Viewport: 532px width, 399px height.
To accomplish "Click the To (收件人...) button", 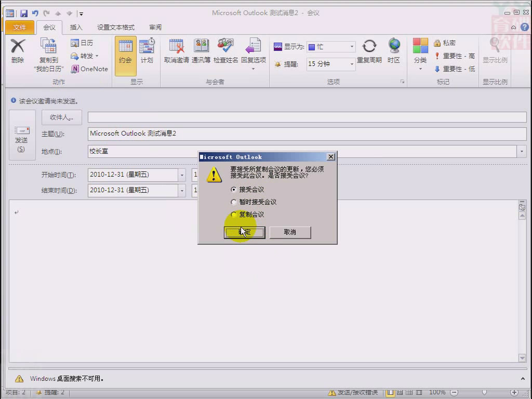I will click(62, 117).
